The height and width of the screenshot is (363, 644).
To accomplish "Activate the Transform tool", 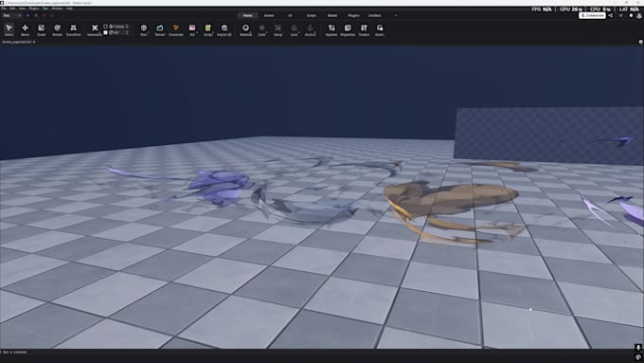I will click(x=74, y=29).
